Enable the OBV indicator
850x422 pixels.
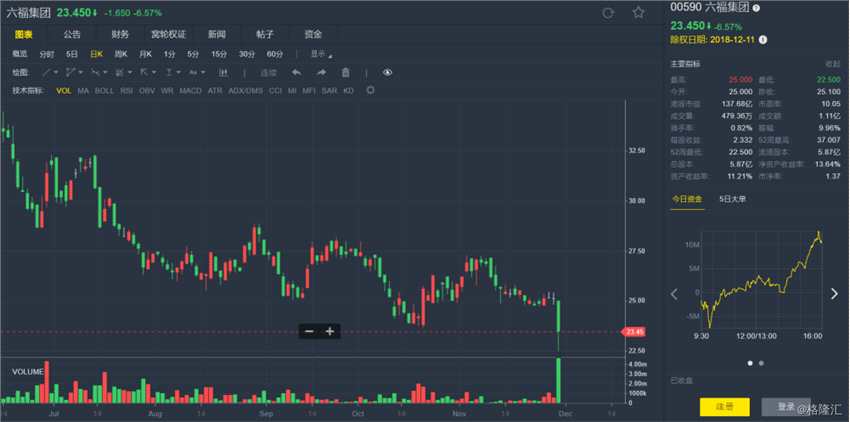coord(147,91)
